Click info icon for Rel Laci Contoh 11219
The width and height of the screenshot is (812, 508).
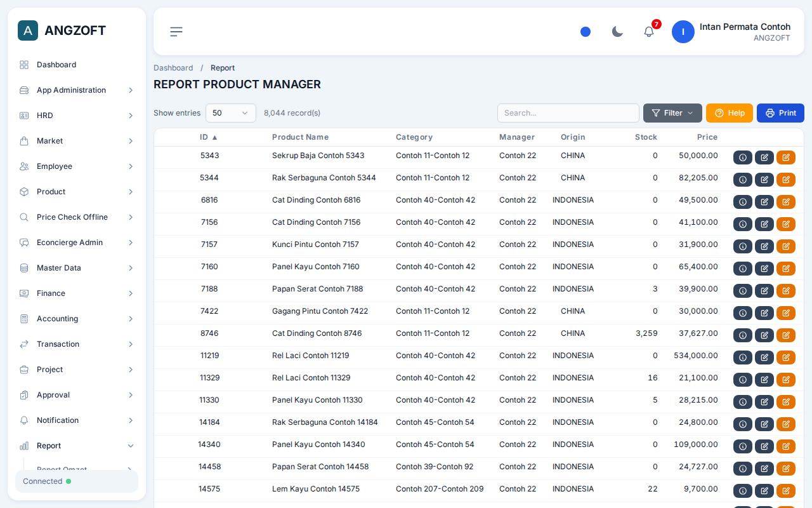tap(743, 358)
